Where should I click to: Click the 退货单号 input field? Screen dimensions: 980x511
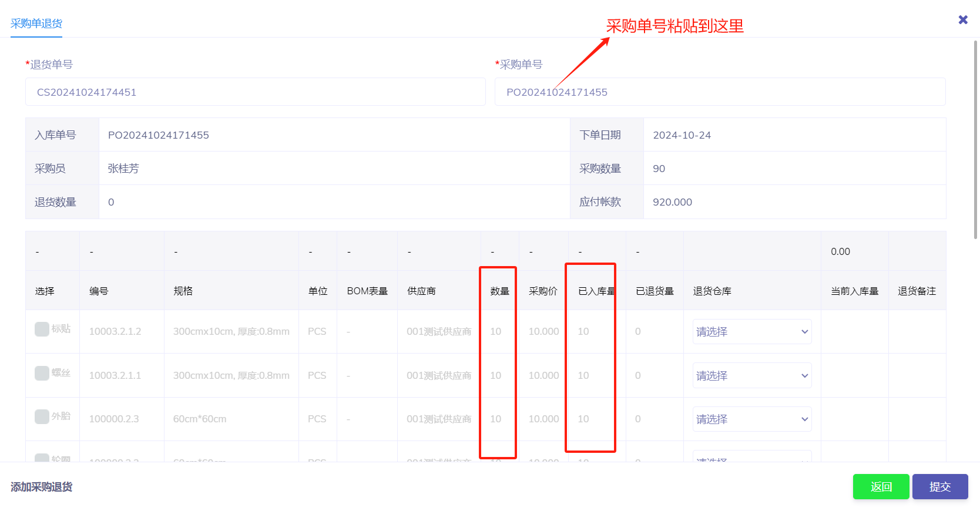click(255, 92)
